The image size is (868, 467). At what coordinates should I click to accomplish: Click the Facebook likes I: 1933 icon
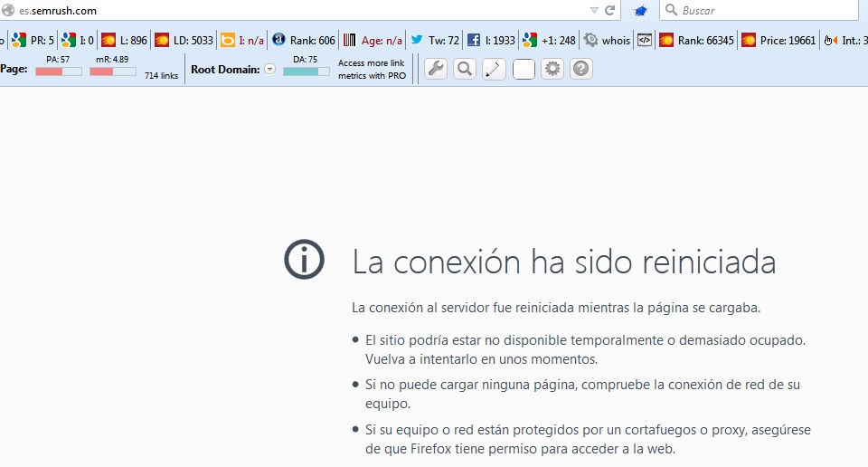(x=473, y=40)
